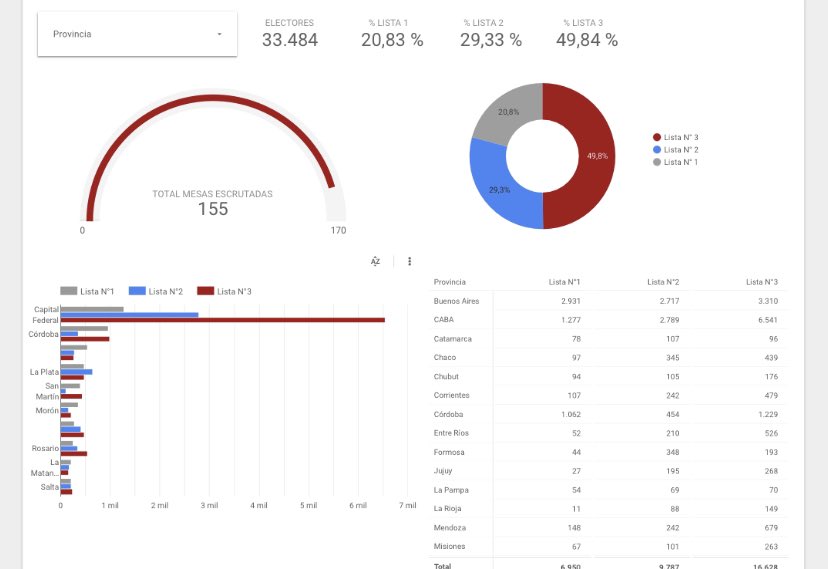
Task: Click the Lista N° 2 donut legend dot
Action: click(x=657, y=150)
